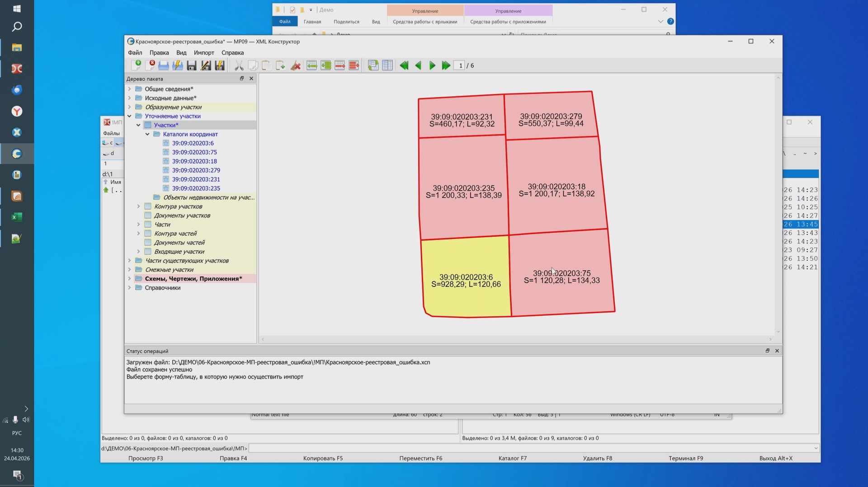Screen dimensions: 868x487
Task: Open the Правка menu
Action: [x=159, y=53]
